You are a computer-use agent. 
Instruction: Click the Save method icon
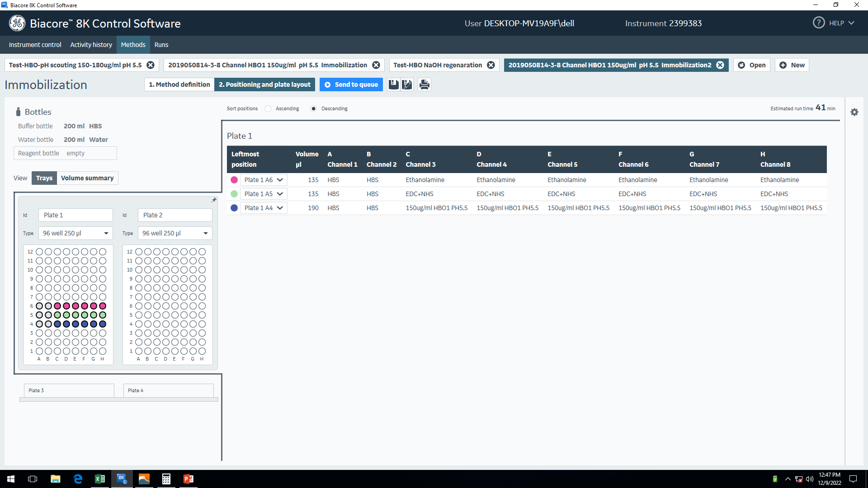click(393, 84)
